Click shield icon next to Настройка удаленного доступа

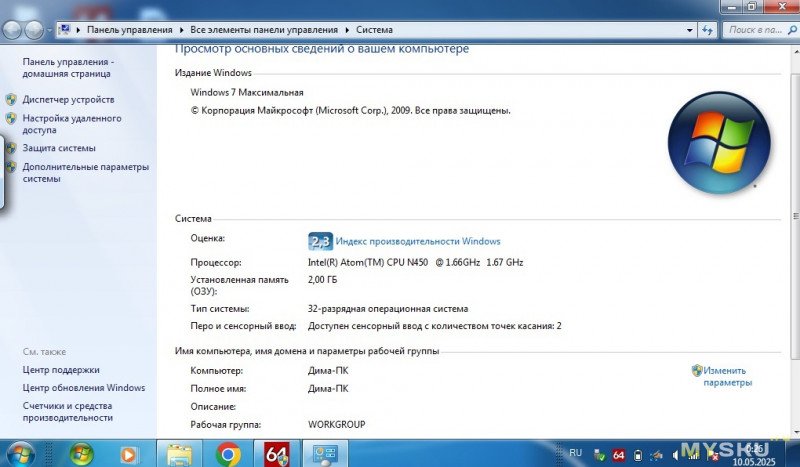pyautogui.click(x=11, y=118)
